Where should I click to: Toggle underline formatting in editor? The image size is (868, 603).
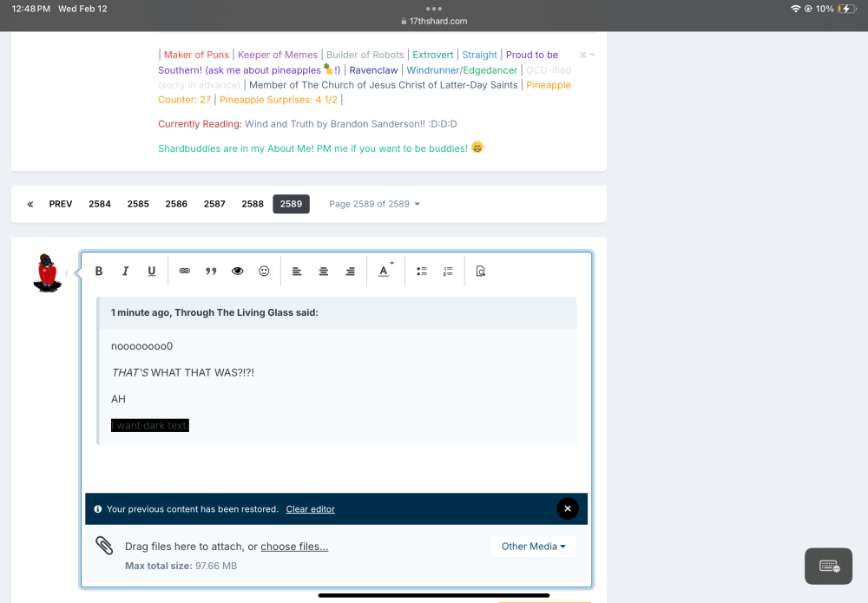[x=152, y=271]
